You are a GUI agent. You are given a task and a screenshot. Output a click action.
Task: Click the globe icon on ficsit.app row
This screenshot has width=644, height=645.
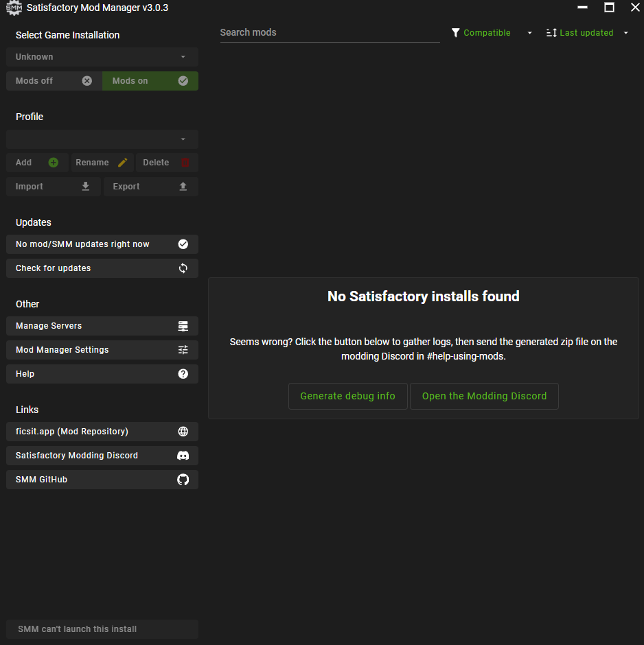[x=183, y=431]
